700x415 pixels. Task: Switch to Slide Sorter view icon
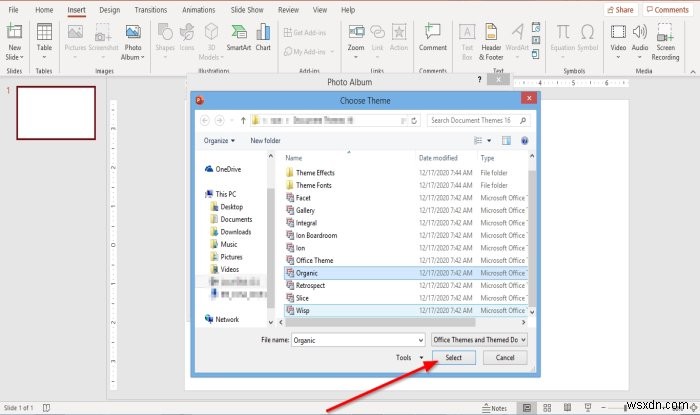tap(547, 408)
